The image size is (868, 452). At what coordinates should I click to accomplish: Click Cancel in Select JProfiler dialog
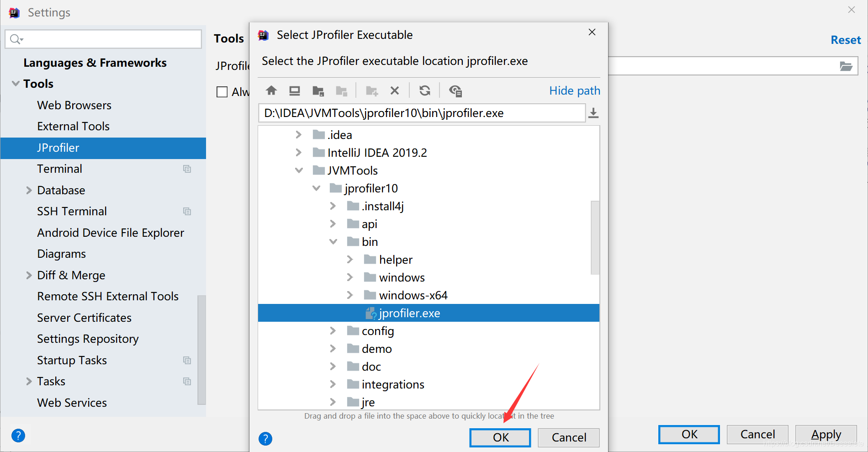569,437
